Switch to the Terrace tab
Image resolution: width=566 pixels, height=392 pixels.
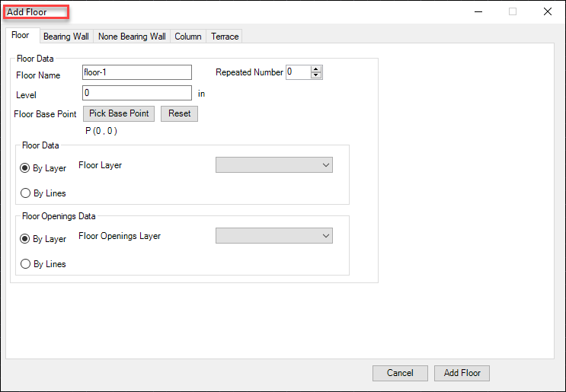click(225, 37)
